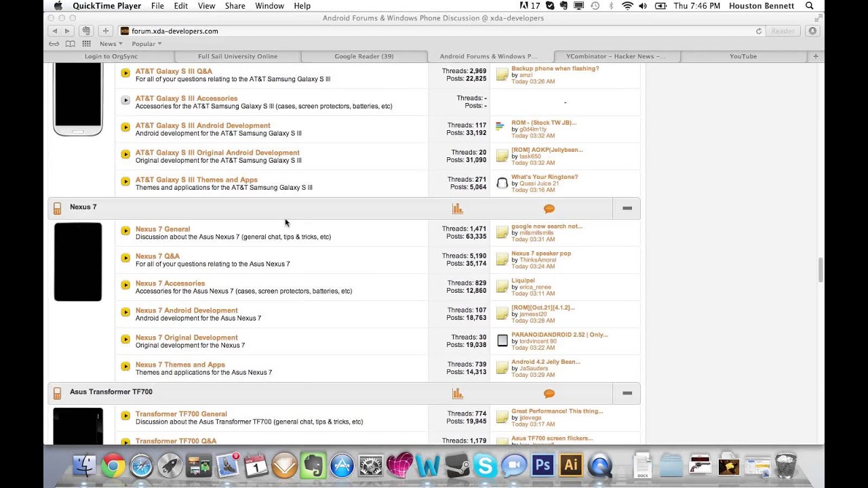
Task: Click the white Galaxy S III phone image
Action: [x=78, y=100]
